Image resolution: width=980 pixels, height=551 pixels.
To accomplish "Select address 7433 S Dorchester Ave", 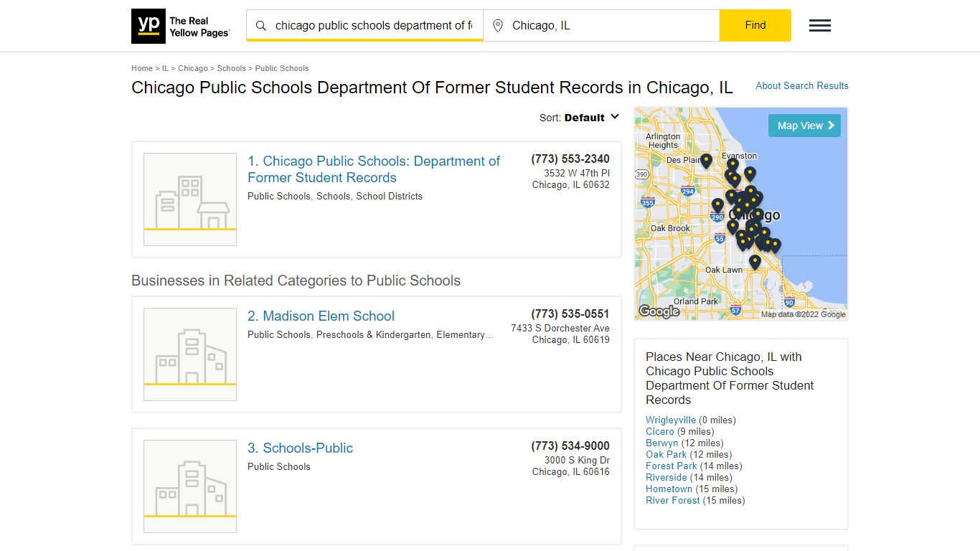I will coord(560,328).
